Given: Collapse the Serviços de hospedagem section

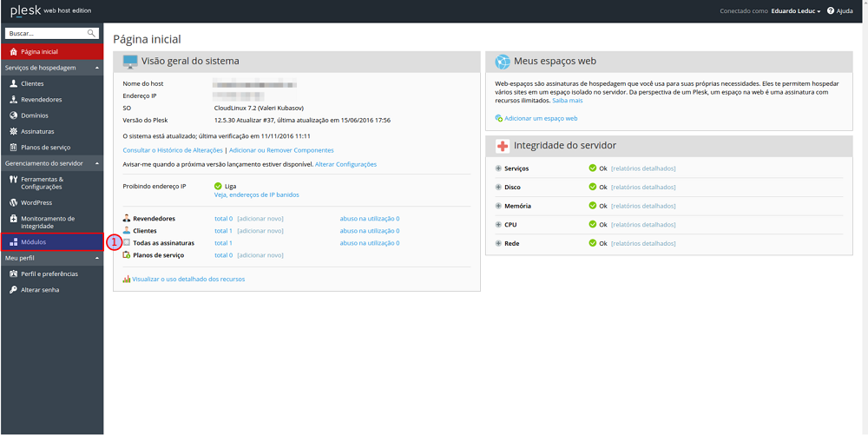Looking at the screenshot, I should tap(97, 68).
